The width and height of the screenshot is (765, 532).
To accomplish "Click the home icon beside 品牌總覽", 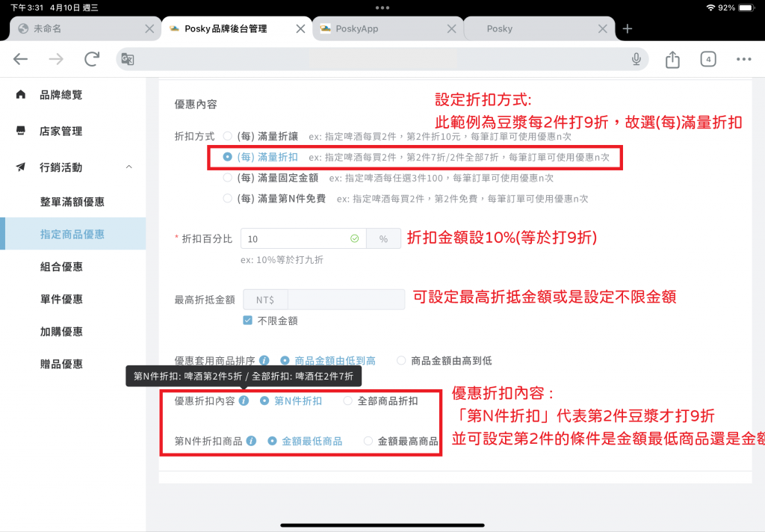I will 20,94.
